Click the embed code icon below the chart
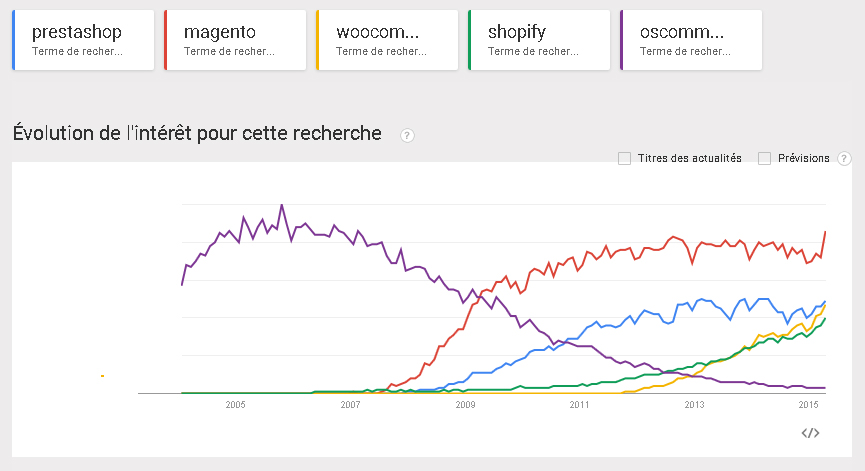 click(811, 433)
